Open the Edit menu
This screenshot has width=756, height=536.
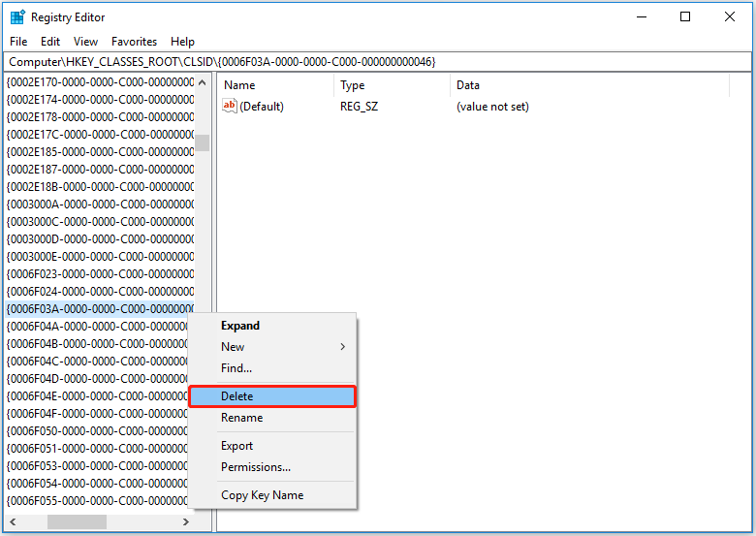click(x=50, y=42)
